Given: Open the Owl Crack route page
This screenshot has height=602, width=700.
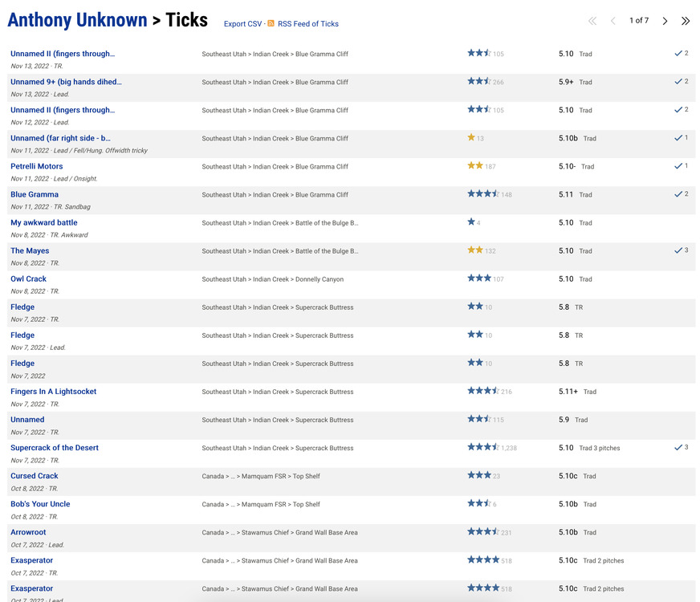Looking at the screenshot, I should pyautogui.click(x=28, y=279).
